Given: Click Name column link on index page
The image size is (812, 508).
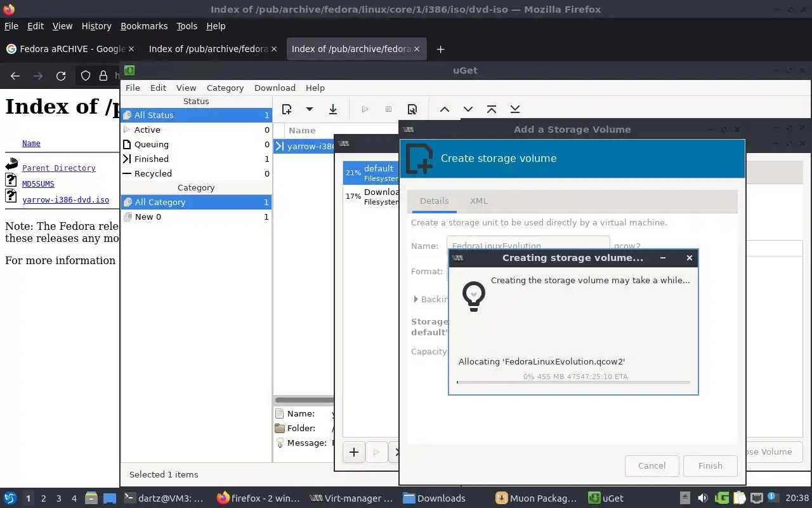Looking at the screenshot, I should pos(31,144).
